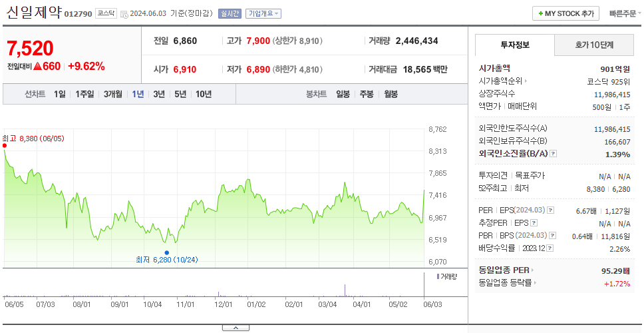Toggle the 실시간 realtime badge
The height and width of the screenshot is (333, 644).
230,13
